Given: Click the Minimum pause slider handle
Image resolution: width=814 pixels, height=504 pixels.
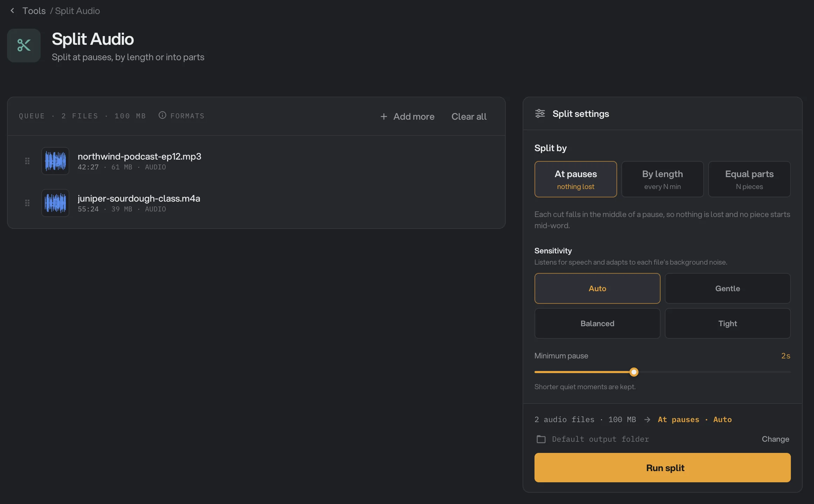Looking at the screenshot, I should click(x=634, y=372).
